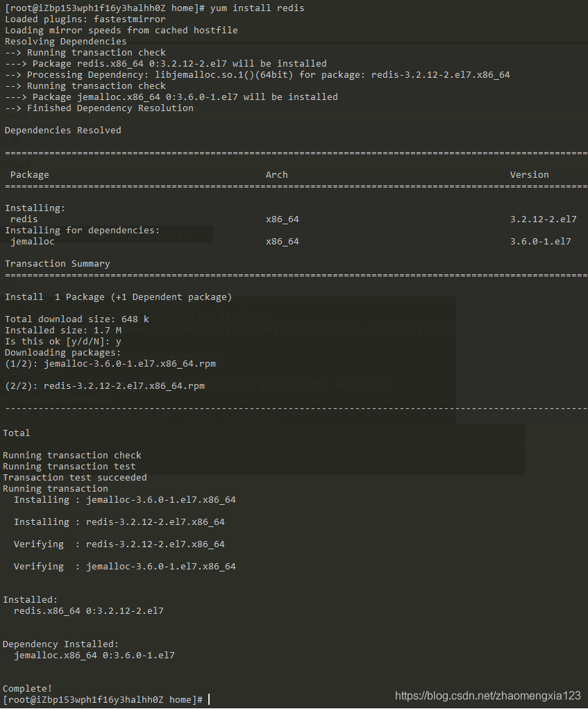Click the 'Dependency Installed:' heading
The width and height of the screenshot is (588, 709).
click(x=60, y=644)
